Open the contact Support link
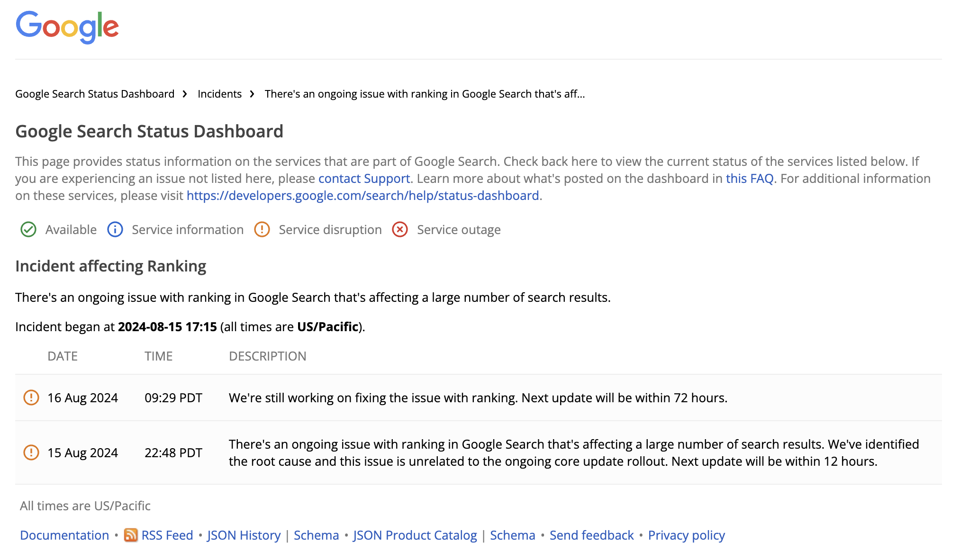This screenshot has width=960, height=560. tap(364, 179)
